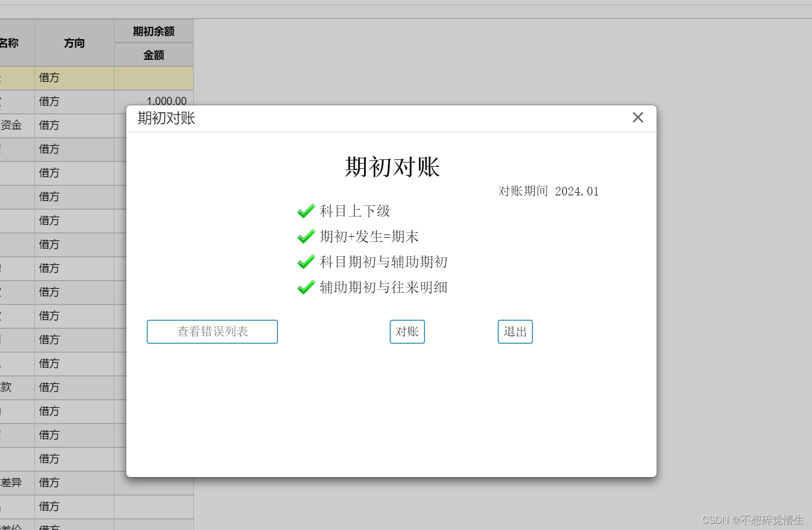Select the 辅助期初与往来明细 text item

pyautogui.click(x=384, y=288)
